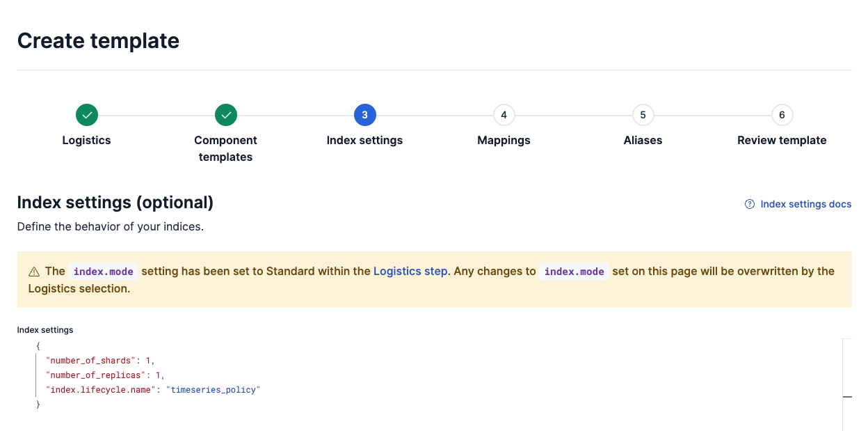Click the first index.mode code badge

tap(104, 272)
